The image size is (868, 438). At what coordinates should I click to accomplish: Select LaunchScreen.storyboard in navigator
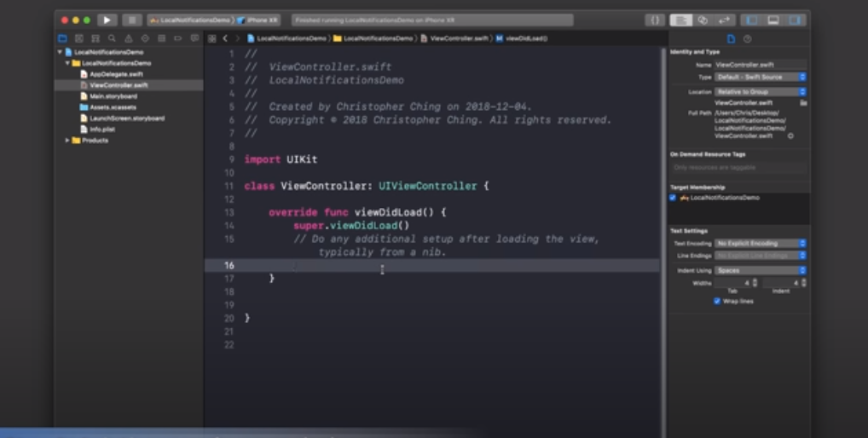pos(127,118)
